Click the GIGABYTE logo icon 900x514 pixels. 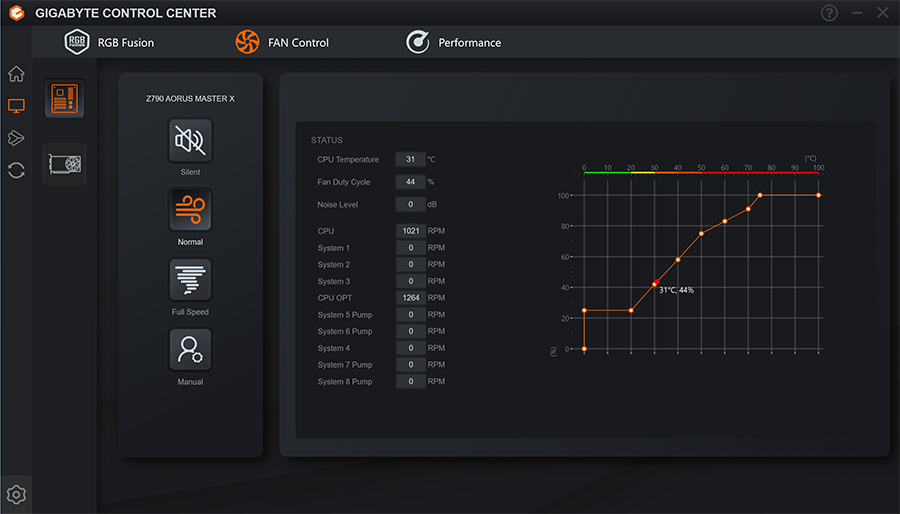(x=17, y=13)
